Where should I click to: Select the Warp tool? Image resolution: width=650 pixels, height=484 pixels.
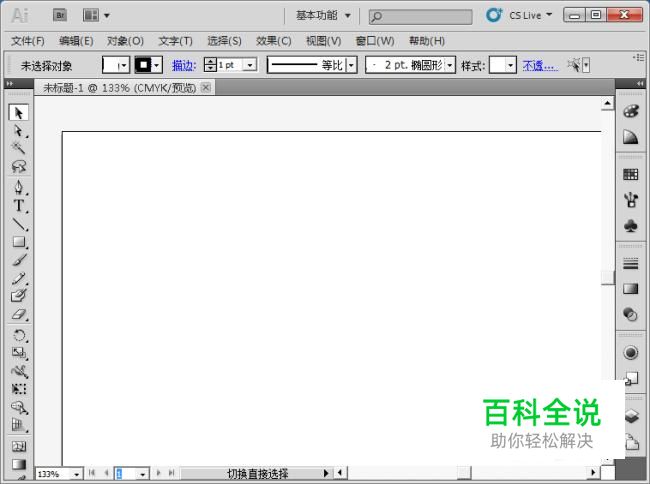click(x=19, y=371)
